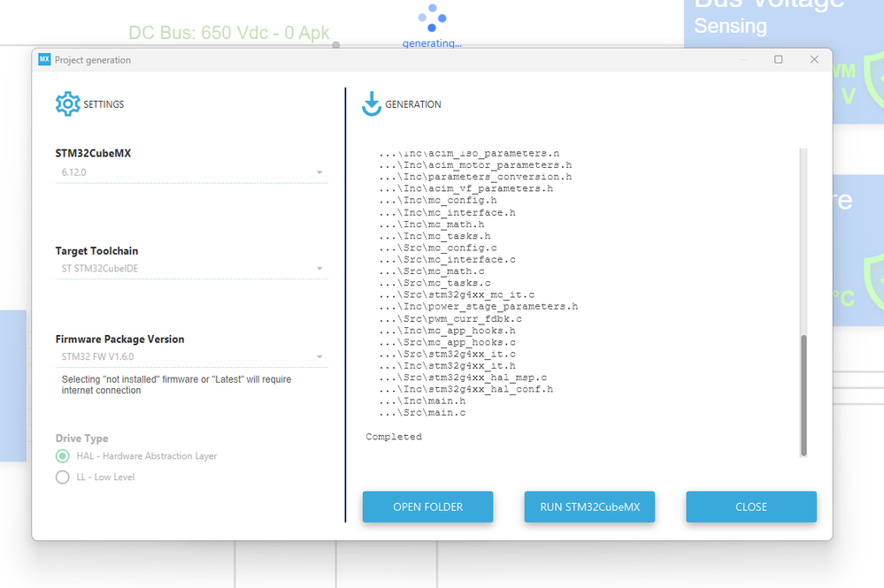Click the ST STM32CubeIDE toolchain field

pyautogui.click(x=192, y=269)
